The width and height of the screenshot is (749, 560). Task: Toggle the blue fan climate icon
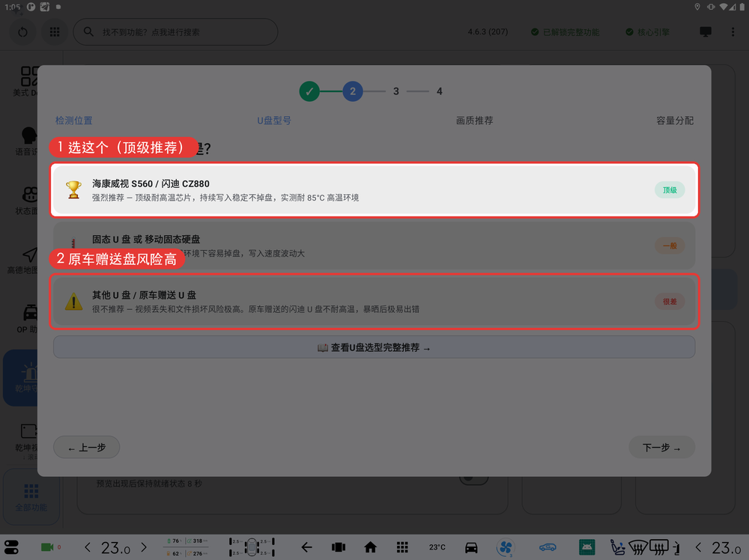[506, 547]
